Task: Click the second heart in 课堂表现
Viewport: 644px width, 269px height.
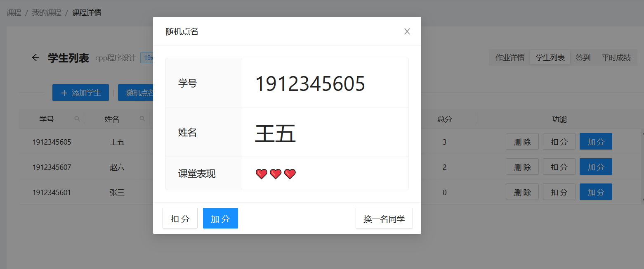Action: (x=276, y=174)
